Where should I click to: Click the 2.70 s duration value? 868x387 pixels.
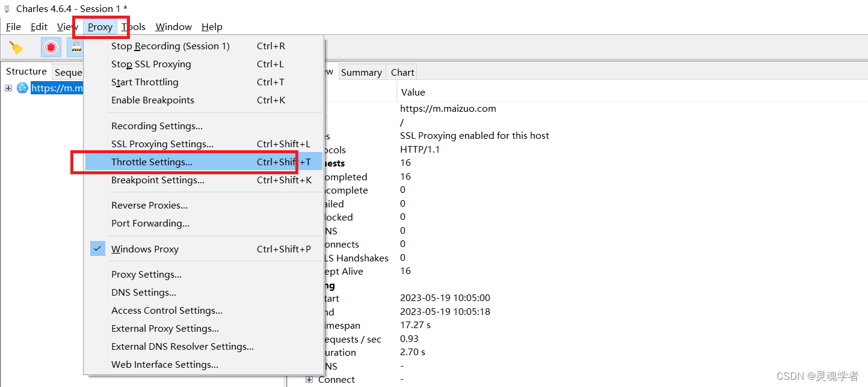coord(413,352)
